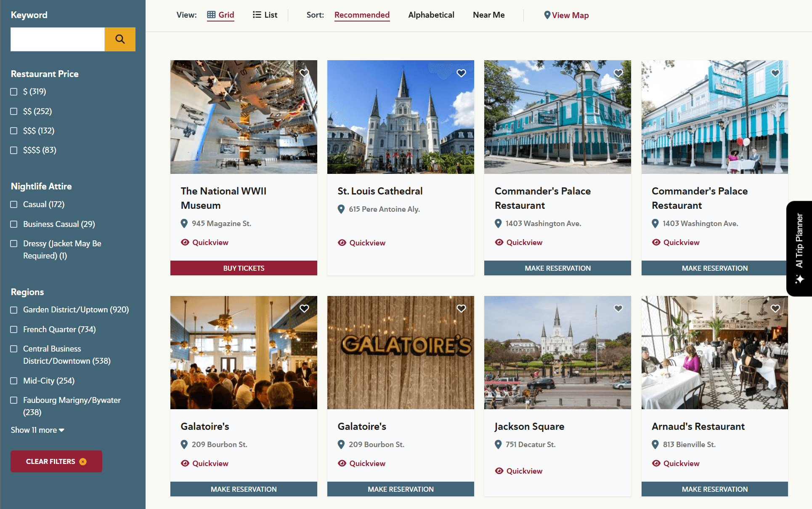
Task: Click heart icon on Arnaud's Restaurant card
Action: pos(775,309)
